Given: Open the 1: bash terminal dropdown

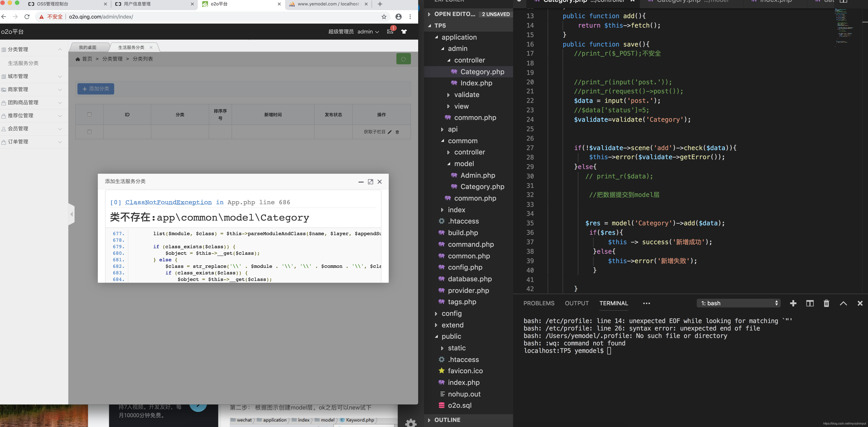Looking at the screenshot, I should click(739, 303).
